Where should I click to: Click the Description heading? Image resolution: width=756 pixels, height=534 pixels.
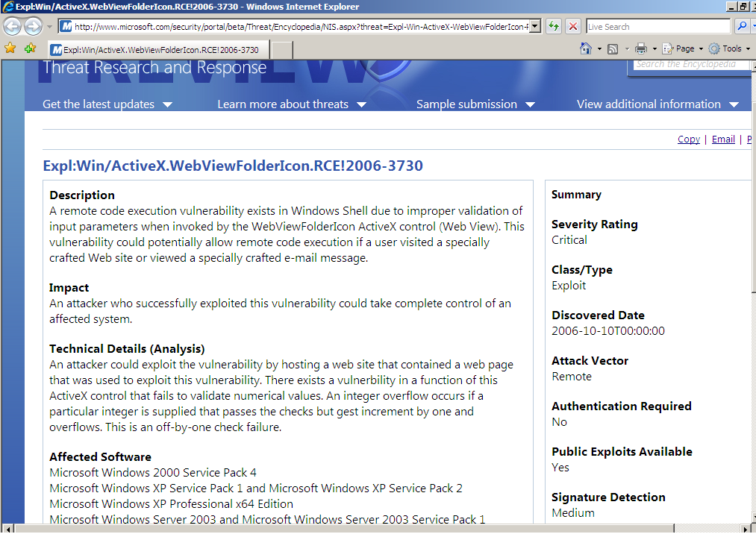(82, 195)
